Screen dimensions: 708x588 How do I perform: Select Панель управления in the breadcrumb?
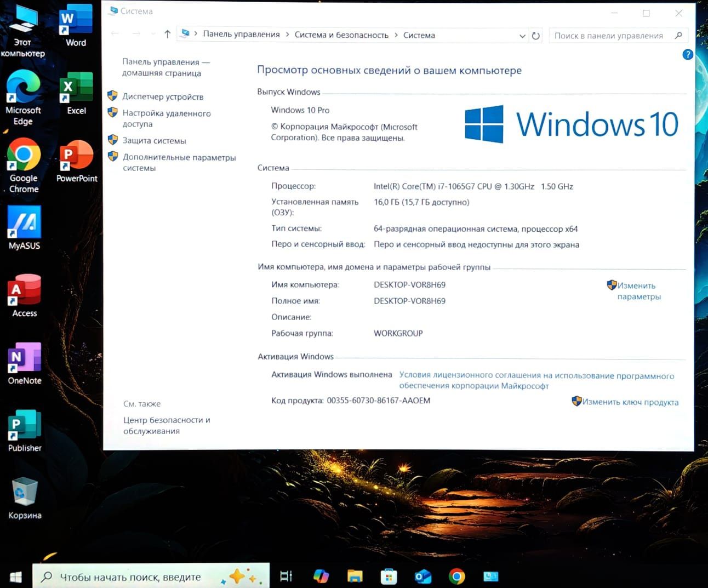[x=241, y=34]
